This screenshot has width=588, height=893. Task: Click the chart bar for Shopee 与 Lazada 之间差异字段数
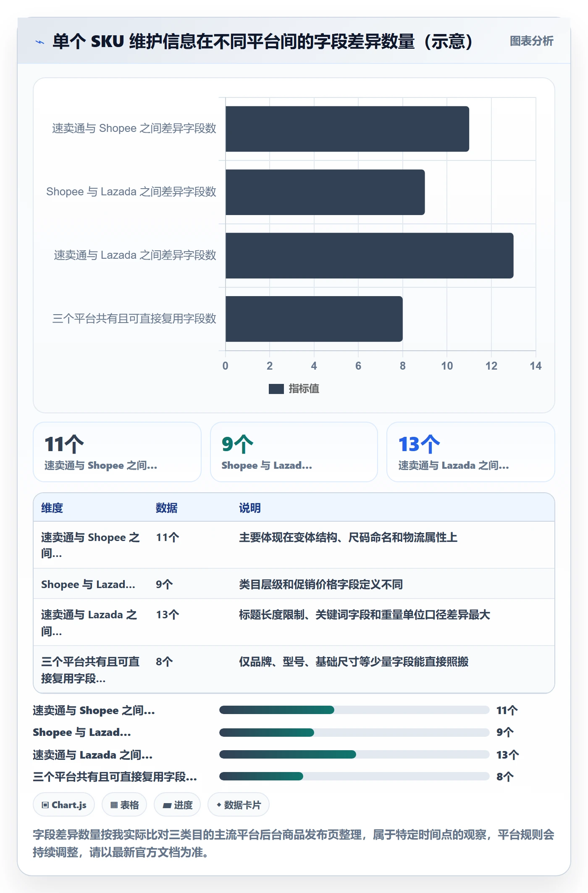325,192
